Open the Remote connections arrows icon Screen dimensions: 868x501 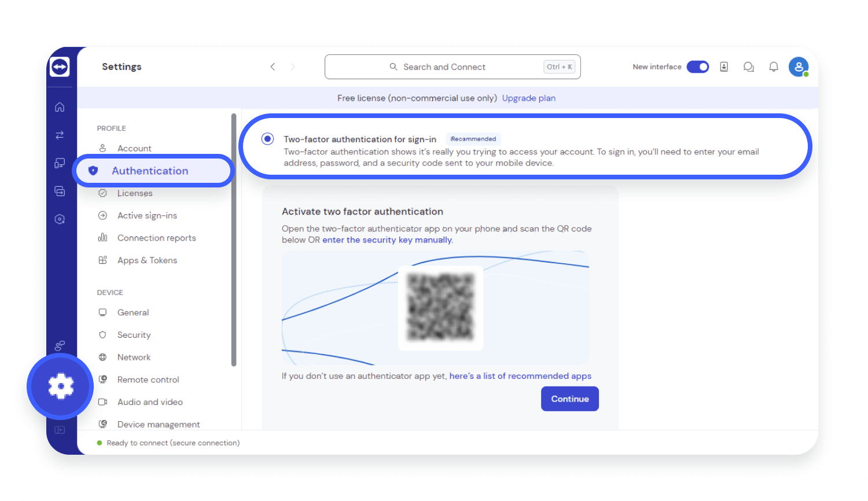pos(60,135)
